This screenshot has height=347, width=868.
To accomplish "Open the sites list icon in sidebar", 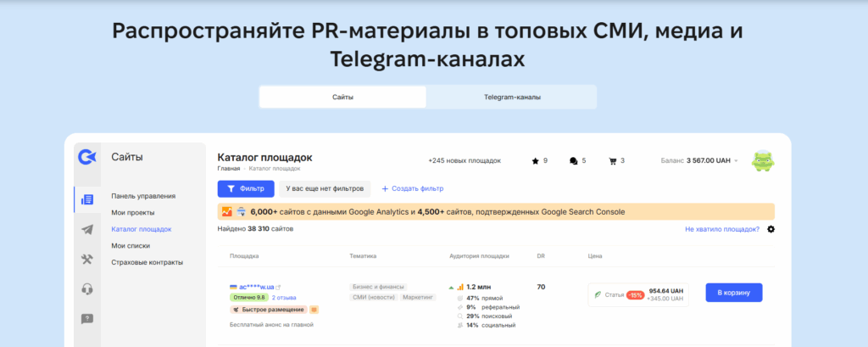I will [x=87, y=199].
